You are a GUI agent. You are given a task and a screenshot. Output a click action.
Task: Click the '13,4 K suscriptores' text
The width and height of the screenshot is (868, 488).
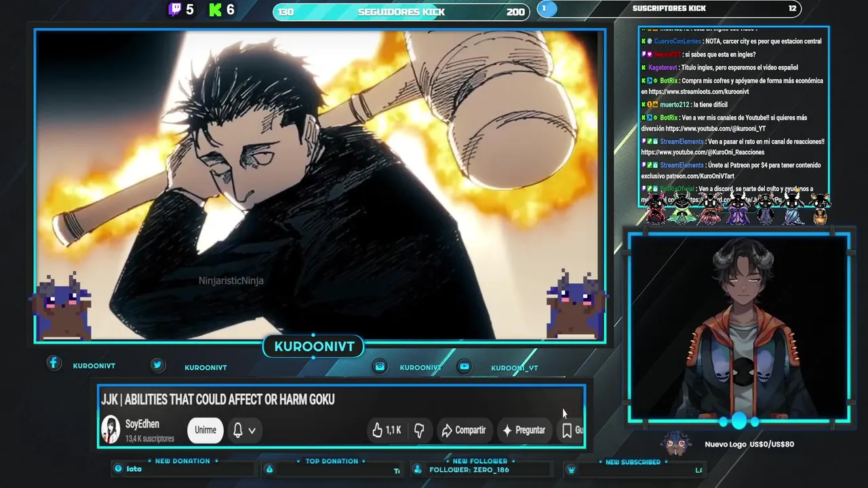(x=150, y=439)
